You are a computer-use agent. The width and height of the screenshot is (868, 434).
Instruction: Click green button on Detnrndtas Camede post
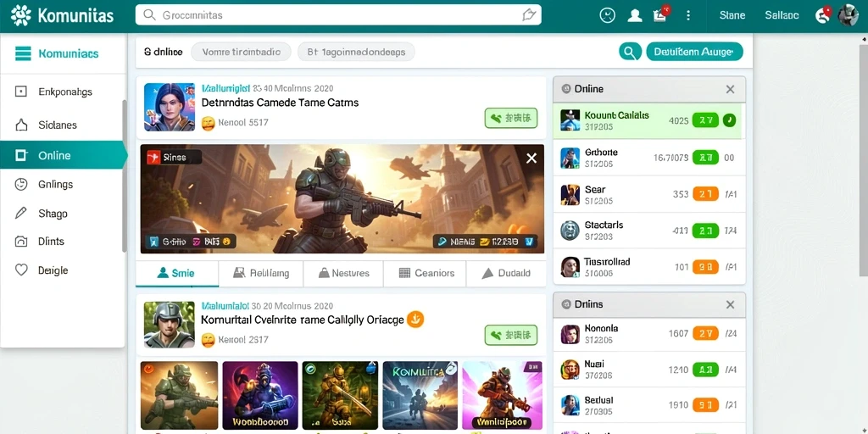511,118
